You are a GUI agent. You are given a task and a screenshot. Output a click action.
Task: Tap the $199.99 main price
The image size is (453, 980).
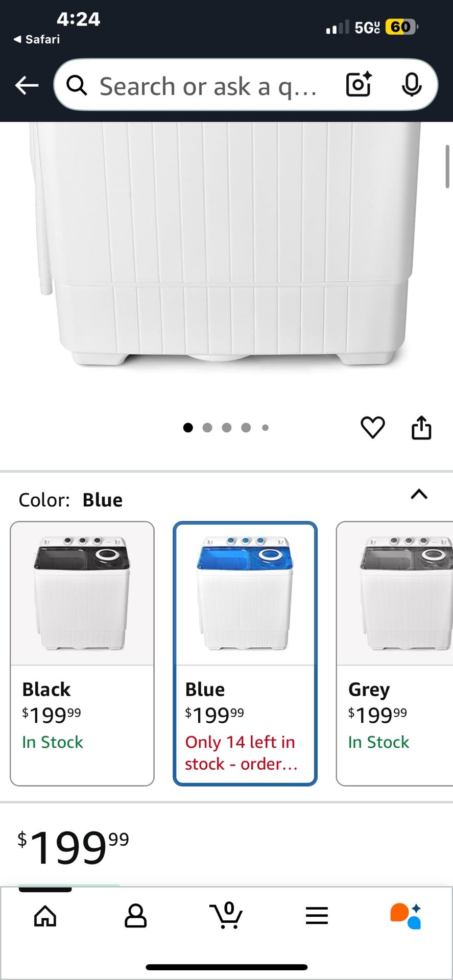tap(73, 847)
